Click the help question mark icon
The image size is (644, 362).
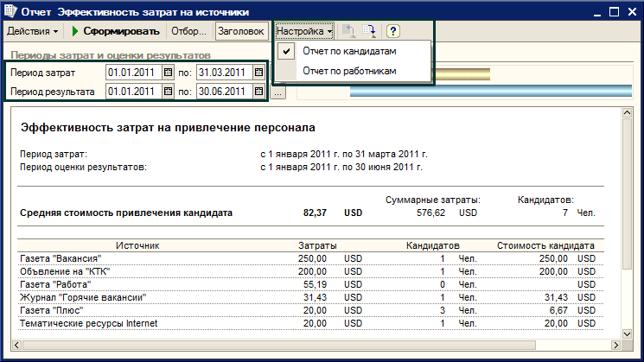point(392,31)
